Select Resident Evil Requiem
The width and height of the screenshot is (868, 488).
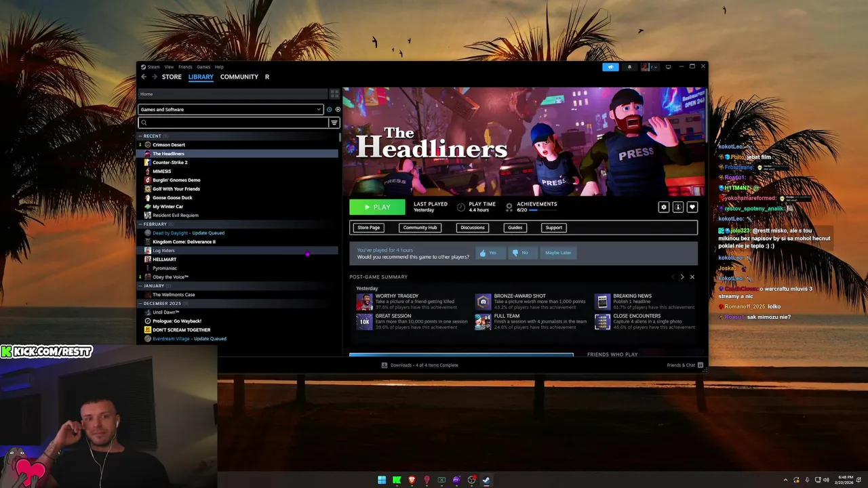pyautogui.click(x=237, y=215)
